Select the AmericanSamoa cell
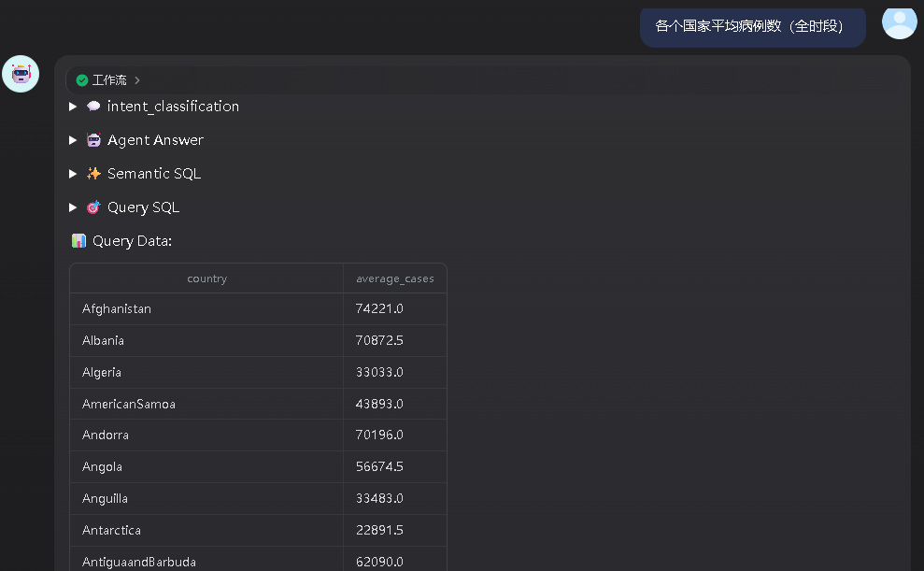 coord(206,404)
